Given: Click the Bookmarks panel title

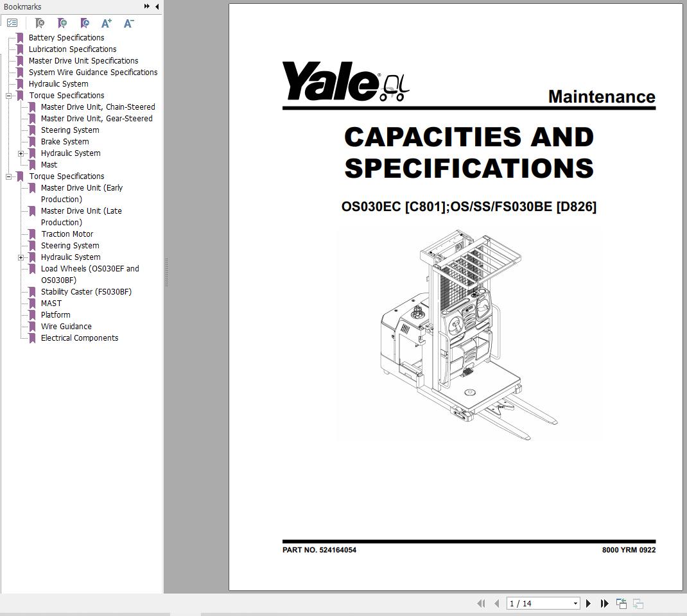Looking at the screenshot, I should tap(22, 6).
